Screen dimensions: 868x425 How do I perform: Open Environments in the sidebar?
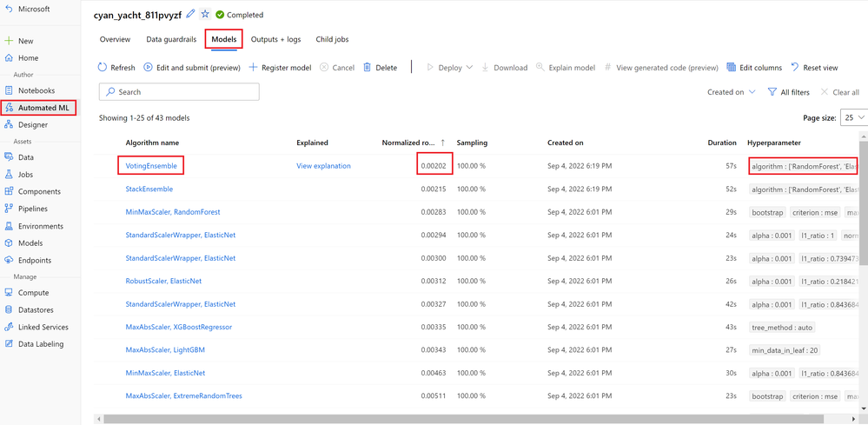coord(41,226)
